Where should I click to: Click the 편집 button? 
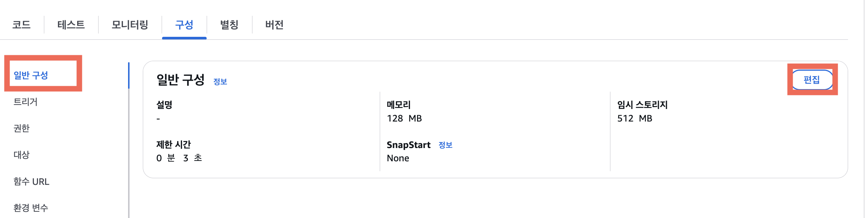(x=812, y=80)
